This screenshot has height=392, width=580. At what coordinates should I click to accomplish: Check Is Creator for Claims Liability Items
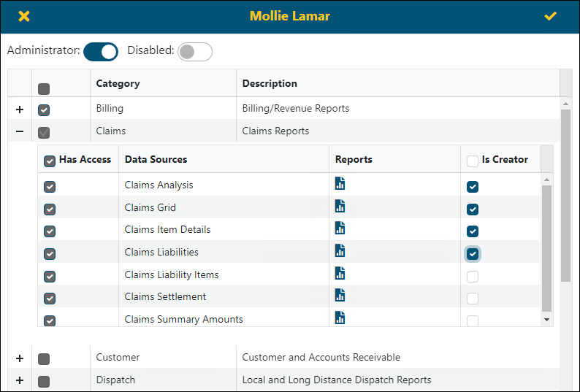[473, 276]
